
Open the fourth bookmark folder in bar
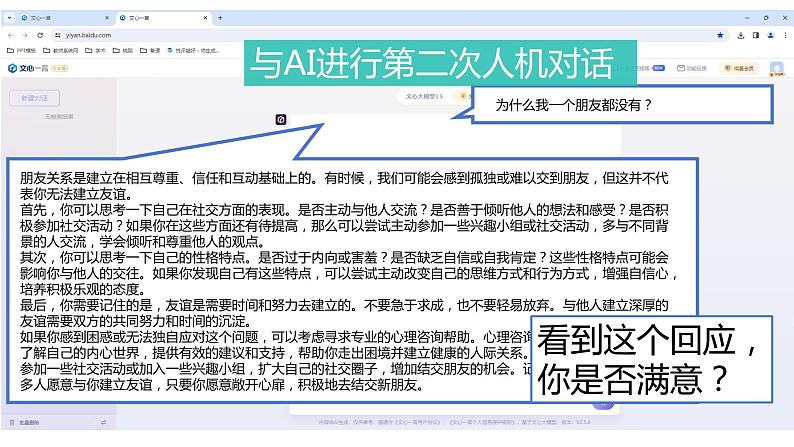pos(123,51)
